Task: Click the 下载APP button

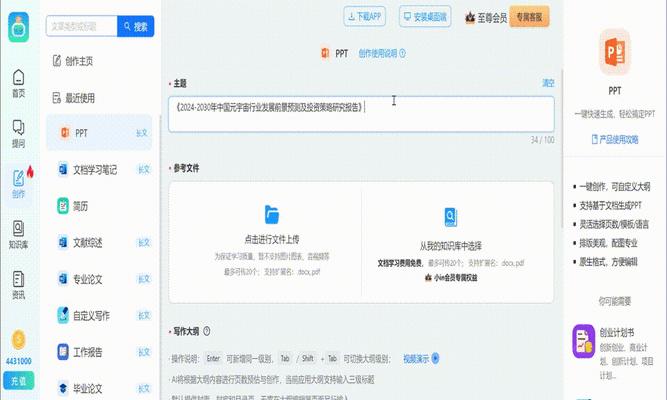Action: click(365, 17)
